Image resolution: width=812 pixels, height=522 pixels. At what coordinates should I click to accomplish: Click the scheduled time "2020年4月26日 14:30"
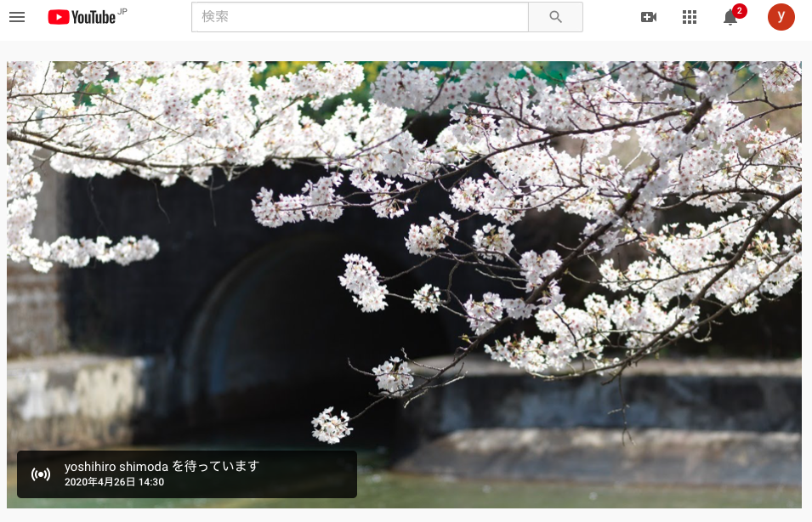(114, 482)
